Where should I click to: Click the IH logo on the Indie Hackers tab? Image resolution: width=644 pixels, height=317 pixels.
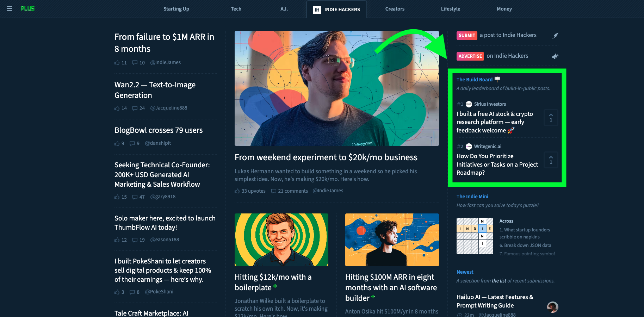click(x=317, y=10)
